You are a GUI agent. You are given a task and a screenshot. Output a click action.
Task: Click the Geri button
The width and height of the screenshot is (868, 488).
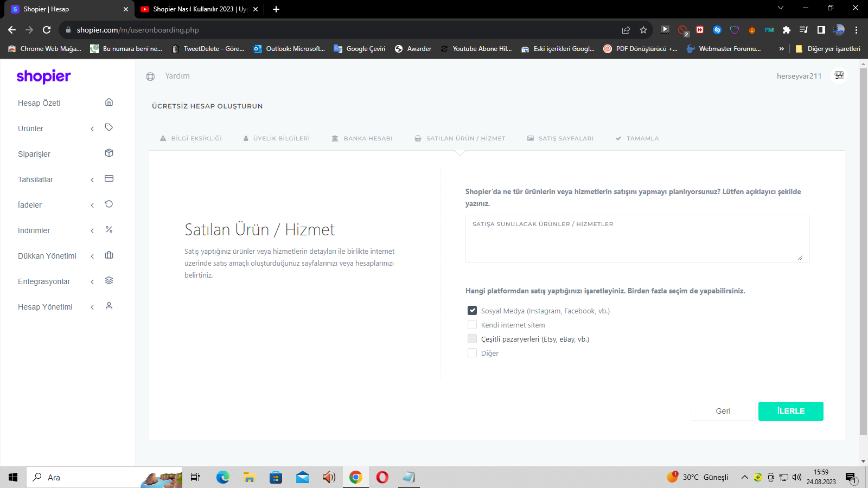723,411
